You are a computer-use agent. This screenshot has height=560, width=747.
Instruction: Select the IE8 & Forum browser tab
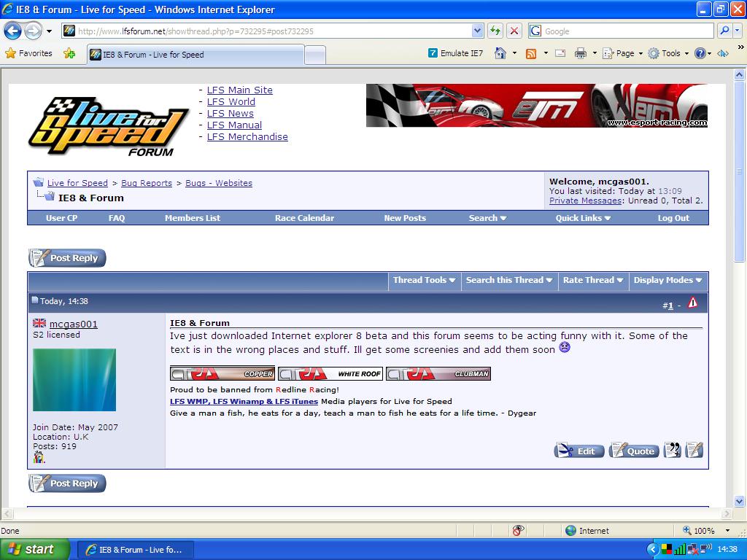pyautogui.click(x=196, y=55)
